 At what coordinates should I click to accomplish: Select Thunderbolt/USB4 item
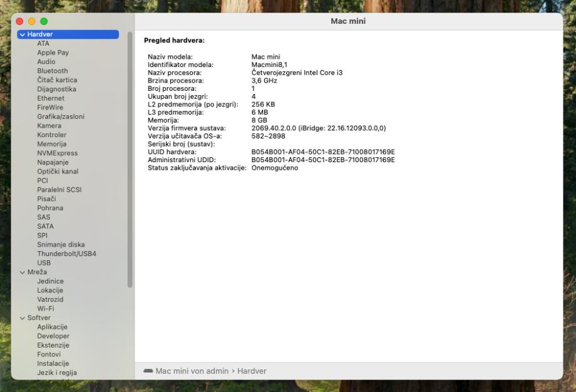pos(66,254)
